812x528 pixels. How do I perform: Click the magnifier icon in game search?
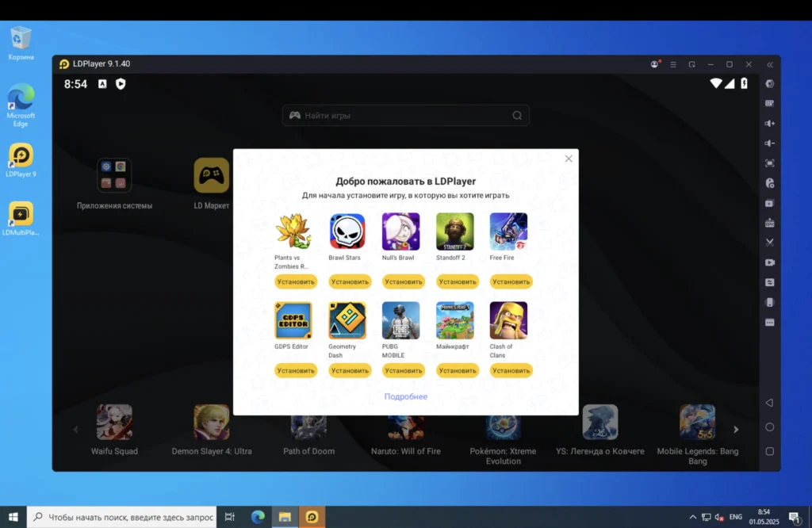pyautogui.click(x=517, y=116)
